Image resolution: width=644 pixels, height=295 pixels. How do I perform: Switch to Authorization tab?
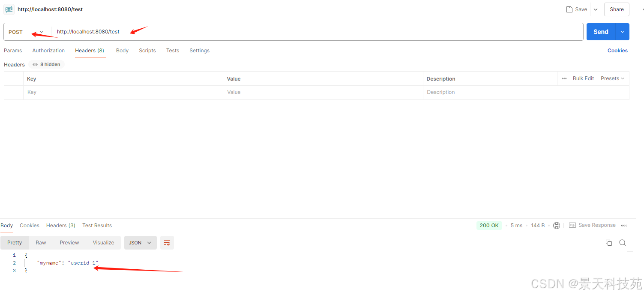pos(48,51)
